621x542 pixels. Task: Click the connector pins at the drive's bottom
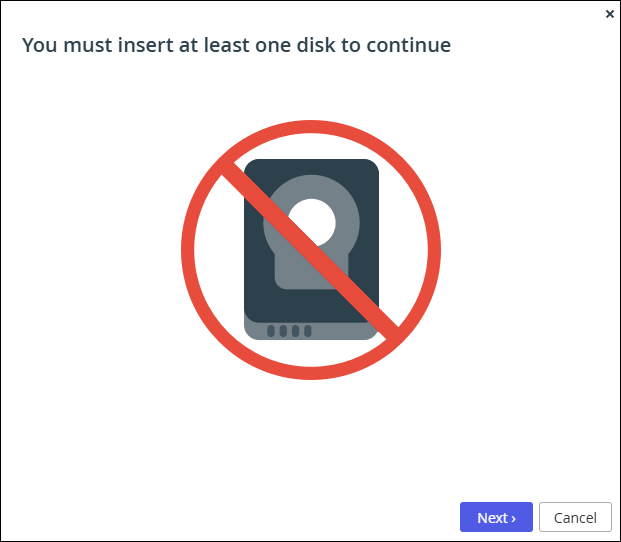[289, 331]
